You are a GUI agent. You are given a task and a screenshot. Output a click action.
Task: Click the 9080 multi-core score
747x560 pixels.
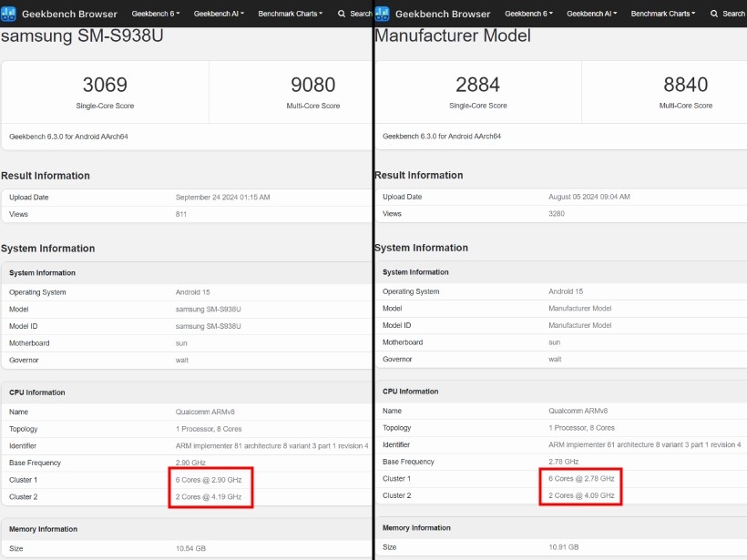[x=312, y=85]
